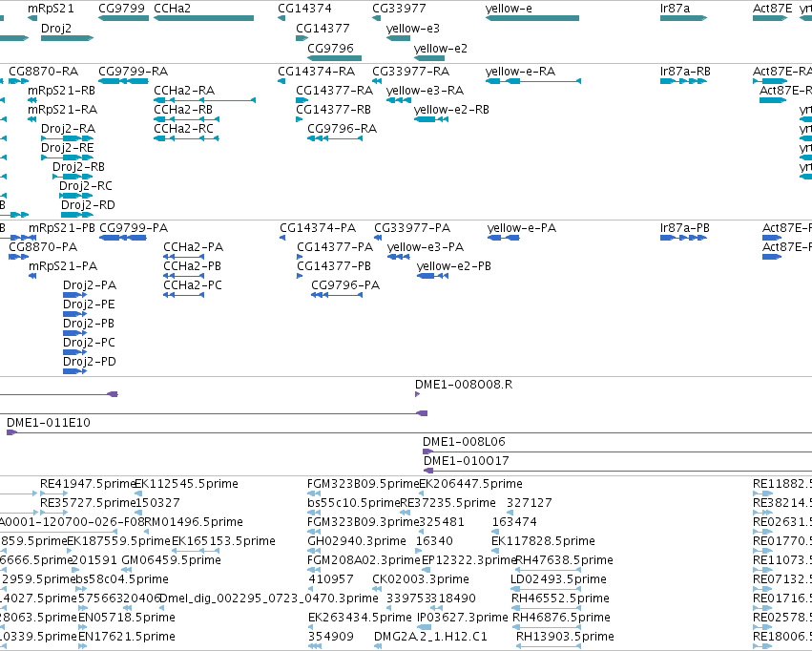Select the Droj2-RE transcript label
812x651 pixels.
pyautogui.click(x=68, y=148)
